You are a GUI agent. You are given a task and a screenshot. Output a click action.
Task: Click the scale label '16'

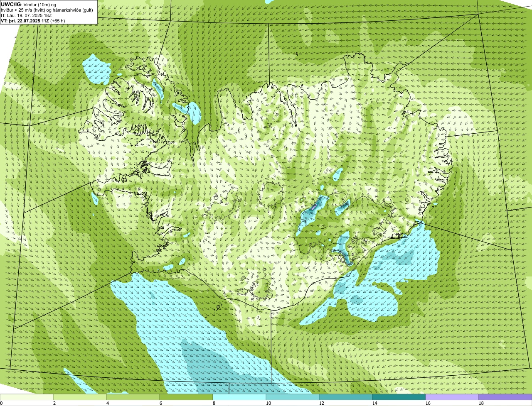pyautogui.click(x=428, y=403)
